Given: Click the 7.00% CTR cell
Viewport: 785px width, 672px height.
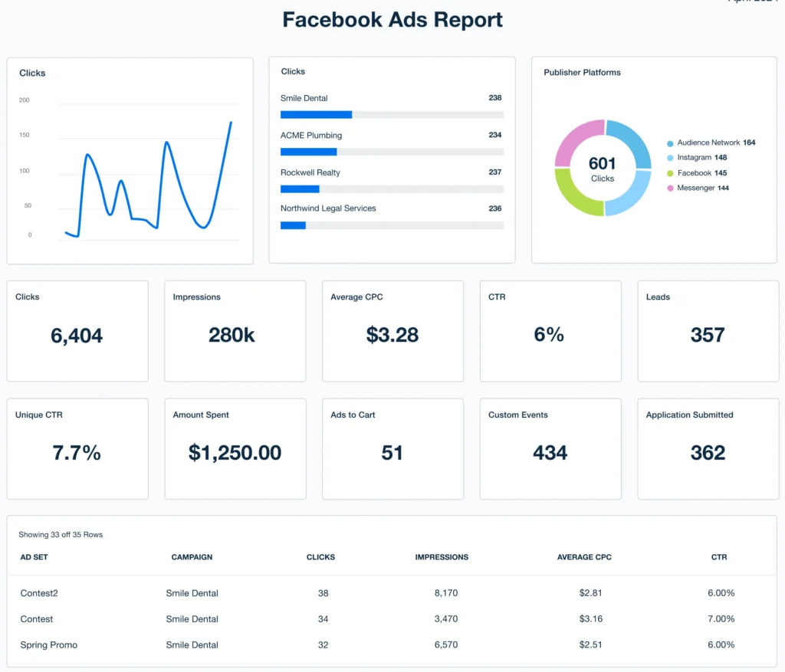Looking at the screenshot, I should [x=721, y=619].
